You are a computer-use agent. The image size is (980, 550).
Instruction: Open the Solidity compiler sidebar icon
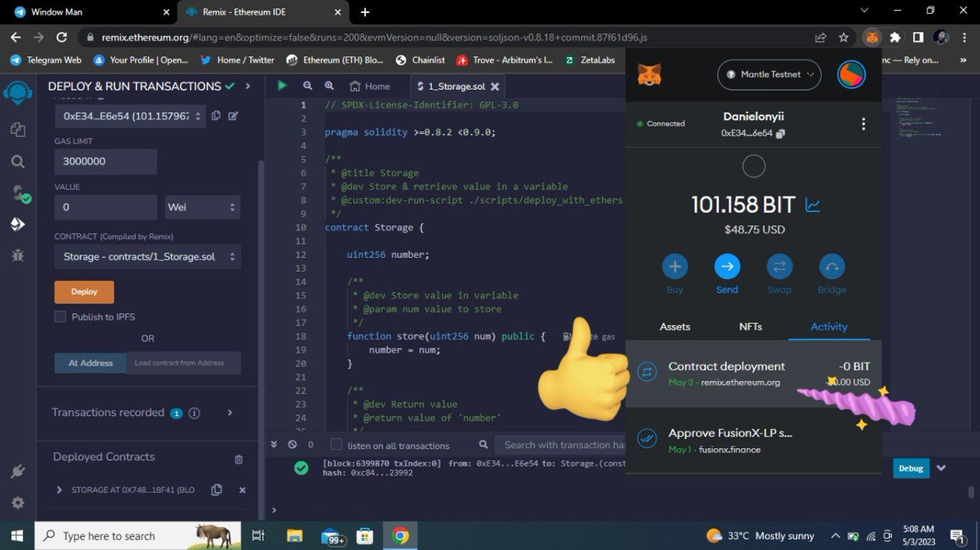tap(20, 193)
